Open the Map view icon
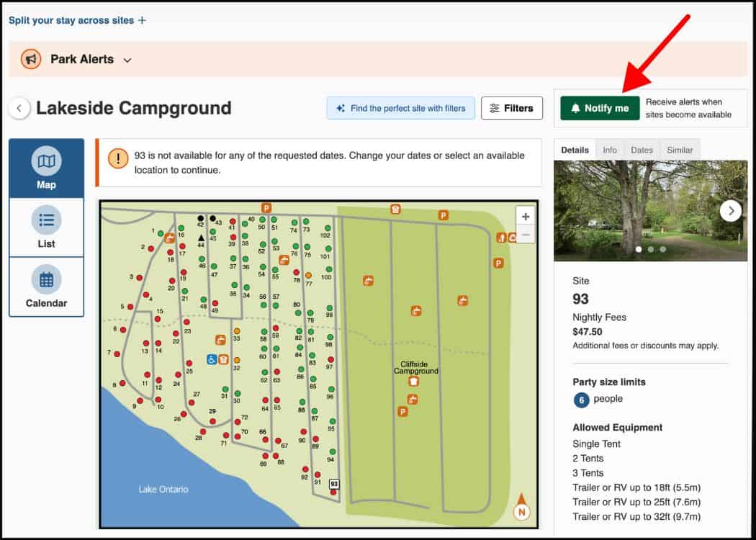This screenshot has height=540, width=756. 46,161
